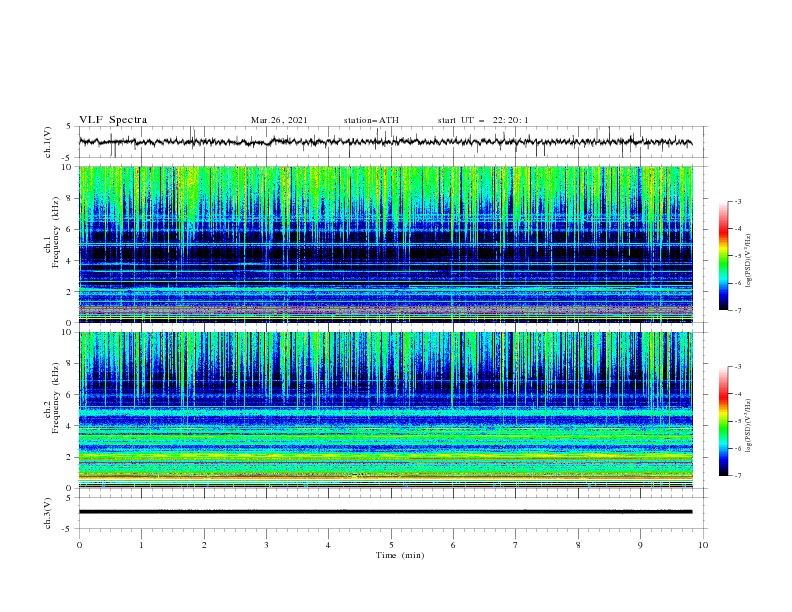Click the date "Mar.26, 2021"
The image size is (792, 612).
click(x=279, y=120)
